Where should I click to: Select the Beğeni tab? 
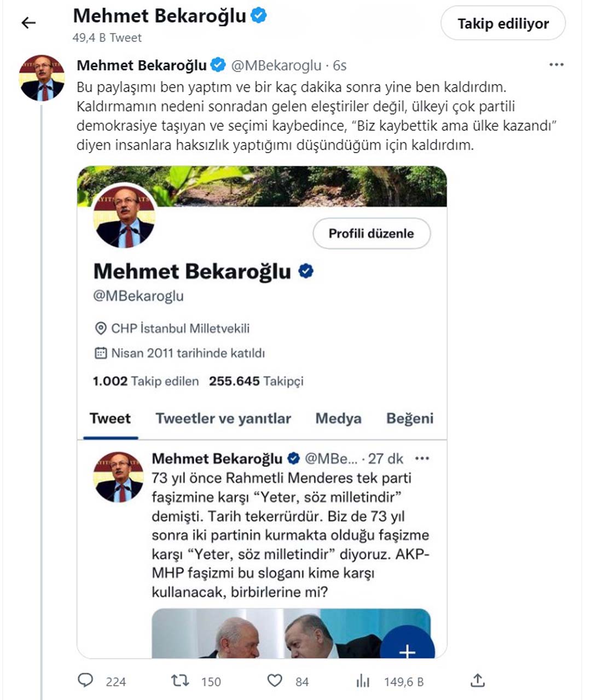click(x=409, y=418)
